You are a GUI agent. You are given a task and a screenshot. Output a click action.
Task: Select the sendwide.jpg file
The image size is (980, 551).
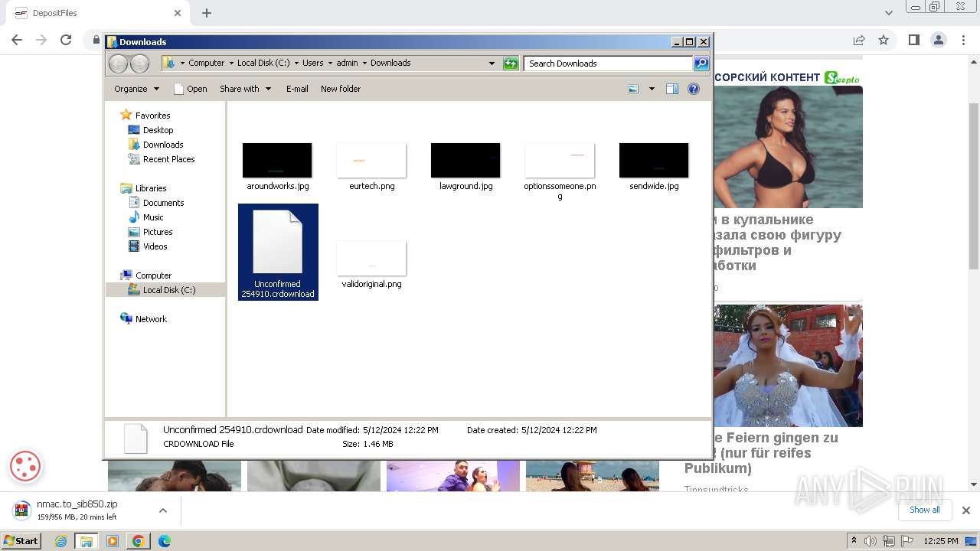[x=654, y=166]
